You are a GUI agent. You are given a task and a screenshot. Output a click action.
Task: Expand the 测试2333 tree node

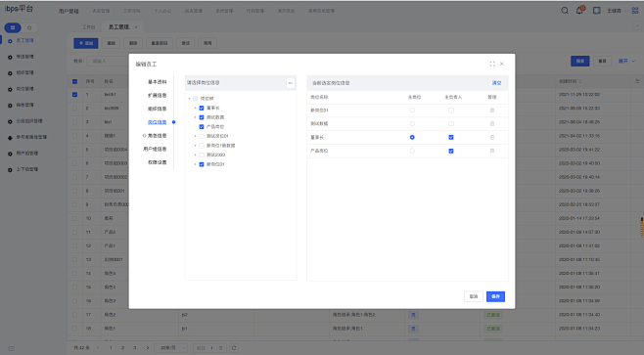(x=195, y=155)
